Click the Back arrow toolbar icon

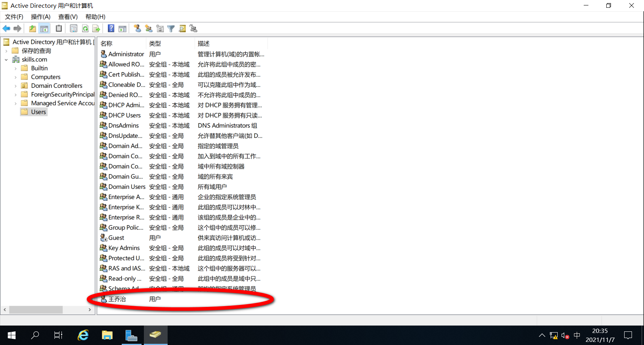coord(6,29)
